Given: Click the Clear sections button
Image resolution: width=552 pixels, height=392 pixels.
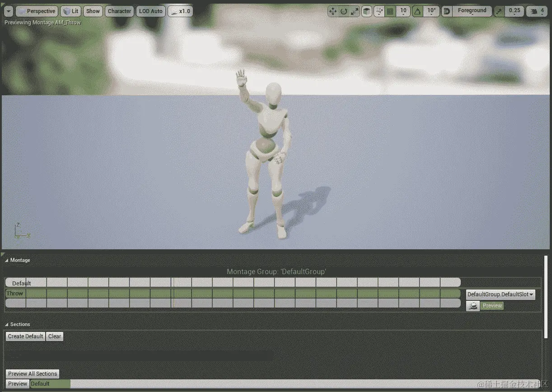Looking at the screenshot, I should tap(55, 336).
